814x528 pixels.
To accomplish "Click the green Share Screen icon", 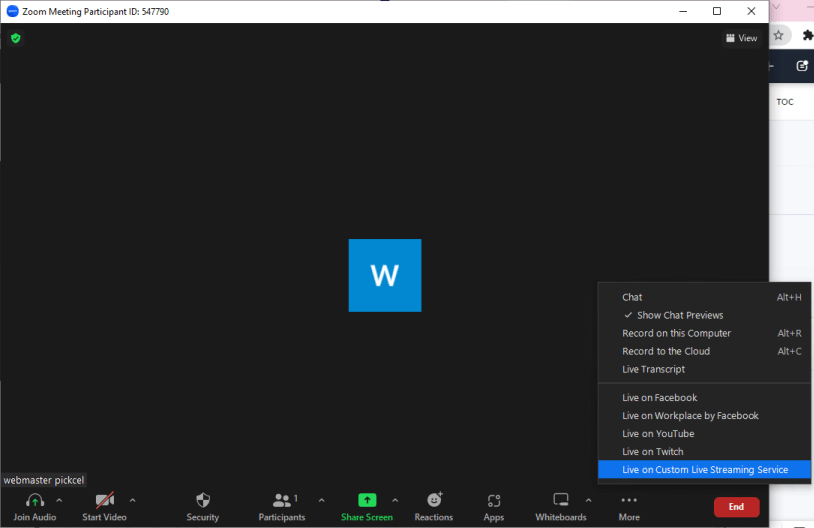I will coord(367,500).
